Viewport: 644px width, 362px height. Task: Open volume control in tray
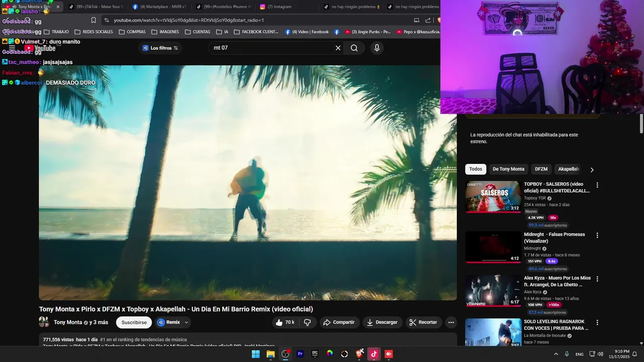click(x=600, y=354)
